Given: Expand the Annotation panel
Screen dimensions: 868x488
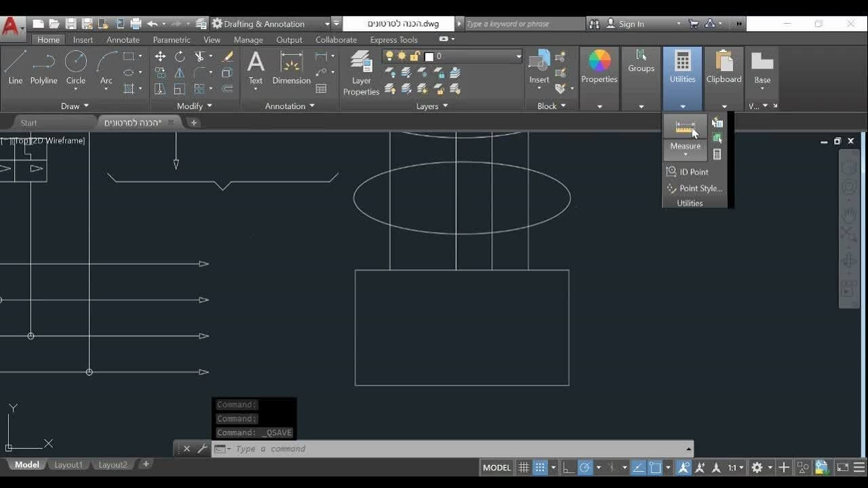Looking at the screenshot, I should [290, 106].
